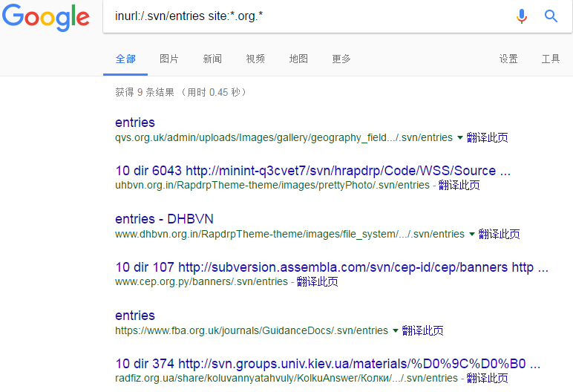Open the "10 dir 6043" result link
573x392 pixels.
pos(312,171)
